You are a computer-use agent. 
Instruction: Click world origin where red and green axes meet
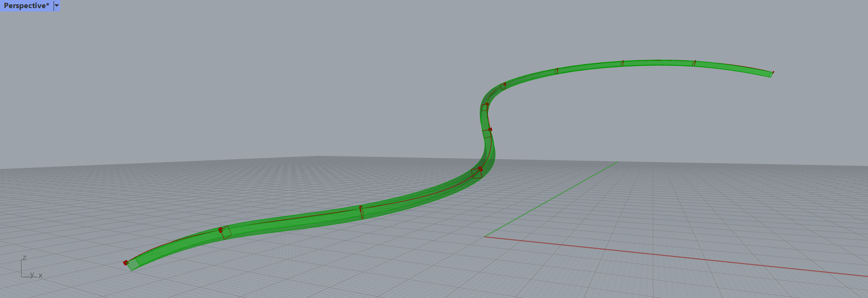coord(485,236)
